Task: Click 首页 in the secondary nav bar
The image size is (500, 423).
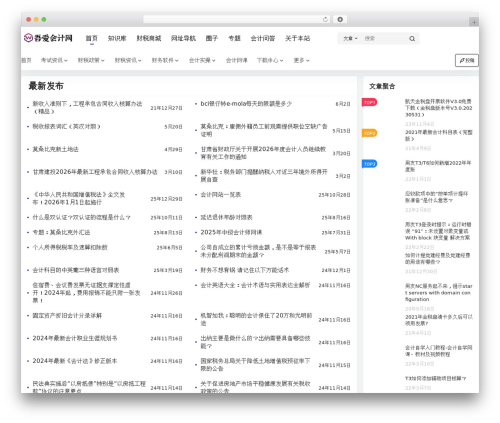Action: pyautogui.click(x=26, y=60)
